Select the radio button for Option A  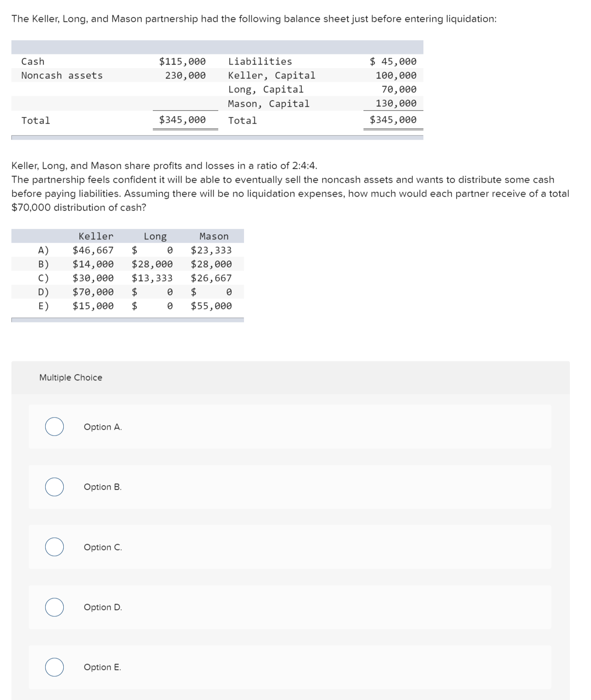(x=54, y=427)
